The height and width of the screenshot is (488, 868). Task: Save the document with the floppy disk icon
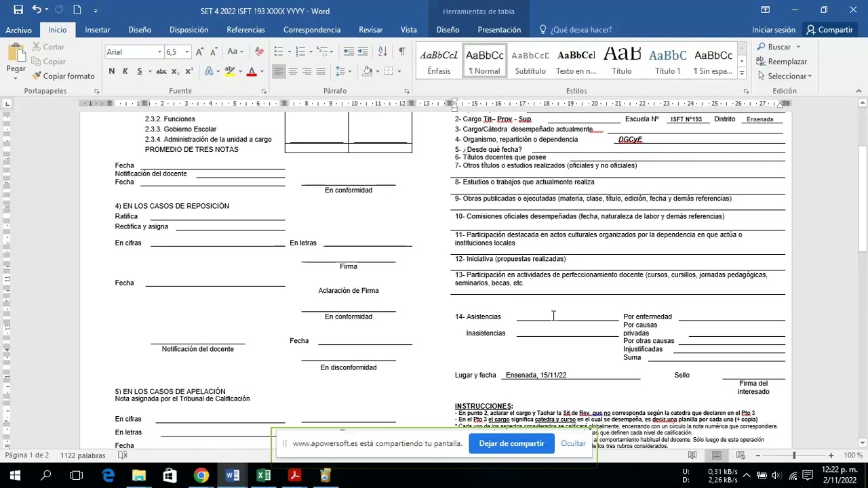(18, 10)
